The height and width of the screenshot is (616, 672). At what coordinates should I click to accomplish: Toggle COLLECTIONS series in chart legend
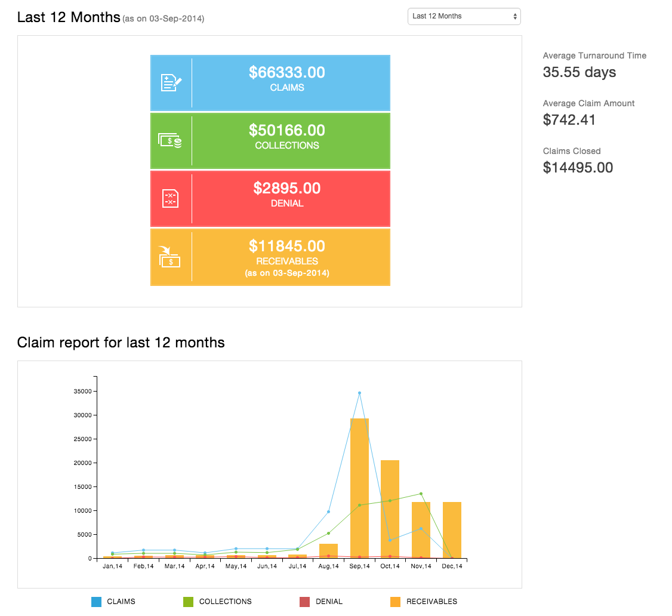click(227, 602)
